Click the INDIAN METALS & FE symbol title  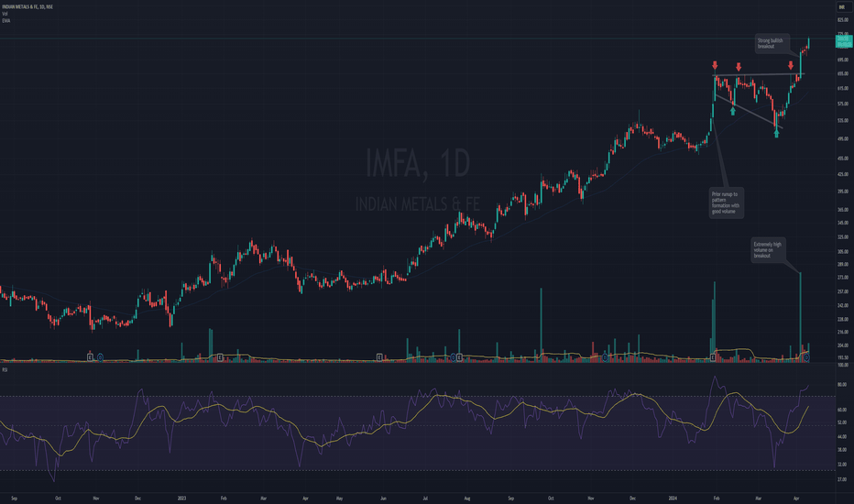tap(27, 6)
